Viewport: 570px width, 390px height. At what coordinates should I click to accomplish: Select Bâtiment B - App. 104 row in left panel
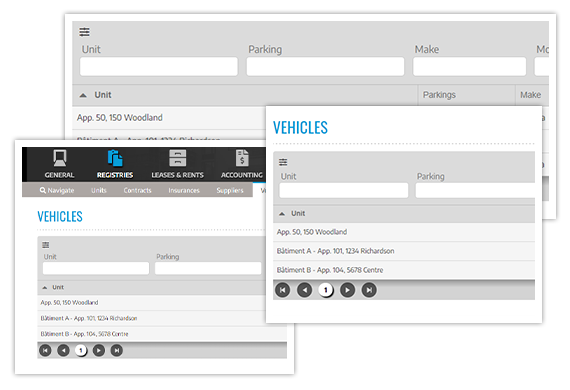click(x=162, y=334)
